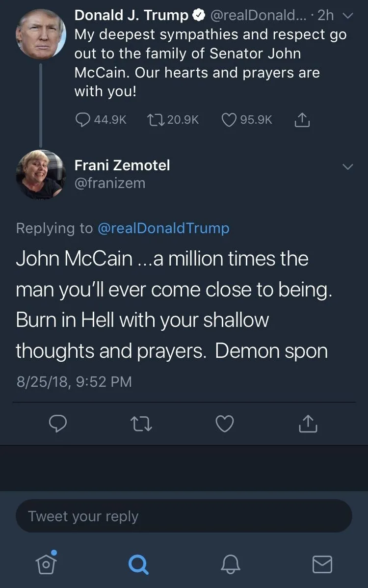Go to the Home timeline tab

tap(46, 563)
